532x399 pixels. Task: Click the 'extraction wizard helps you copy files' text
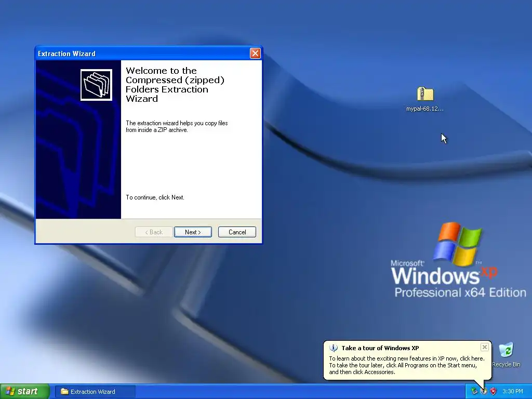point(177,127)
